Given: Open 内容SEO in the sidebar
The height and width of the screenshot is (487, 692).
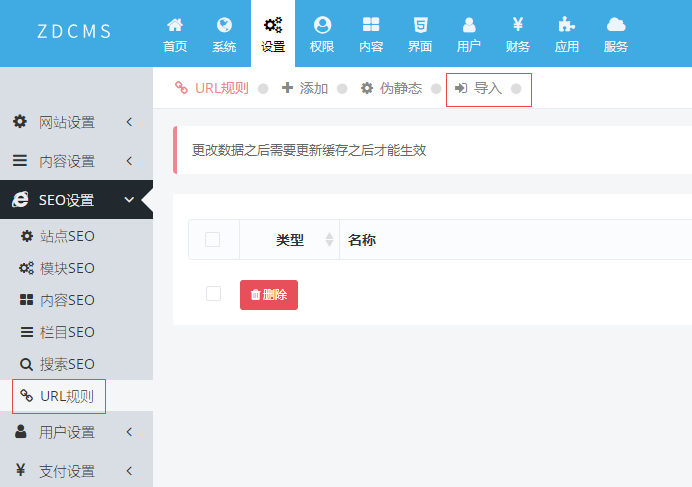Looking at the screenshot, I should (67, 300).
